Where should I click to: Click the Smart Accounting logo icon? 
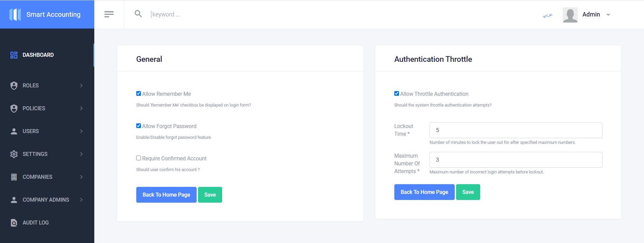[x=15, y=14]
